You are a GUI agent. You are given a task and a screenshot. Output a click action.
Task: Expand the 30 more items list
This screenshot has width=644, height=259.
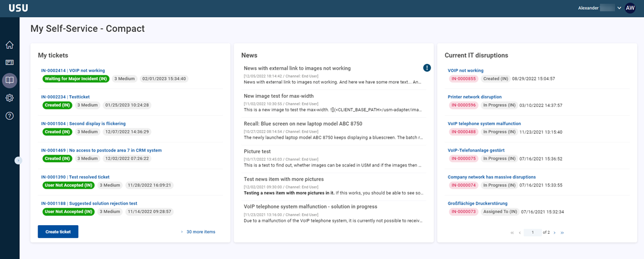[200, 232]
